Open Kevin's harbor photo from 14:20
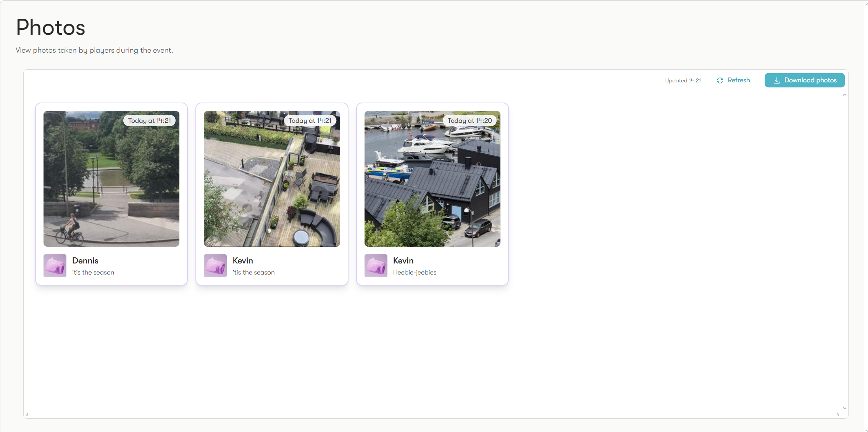This screenshot has height=432, width=868. coord(432,179)
